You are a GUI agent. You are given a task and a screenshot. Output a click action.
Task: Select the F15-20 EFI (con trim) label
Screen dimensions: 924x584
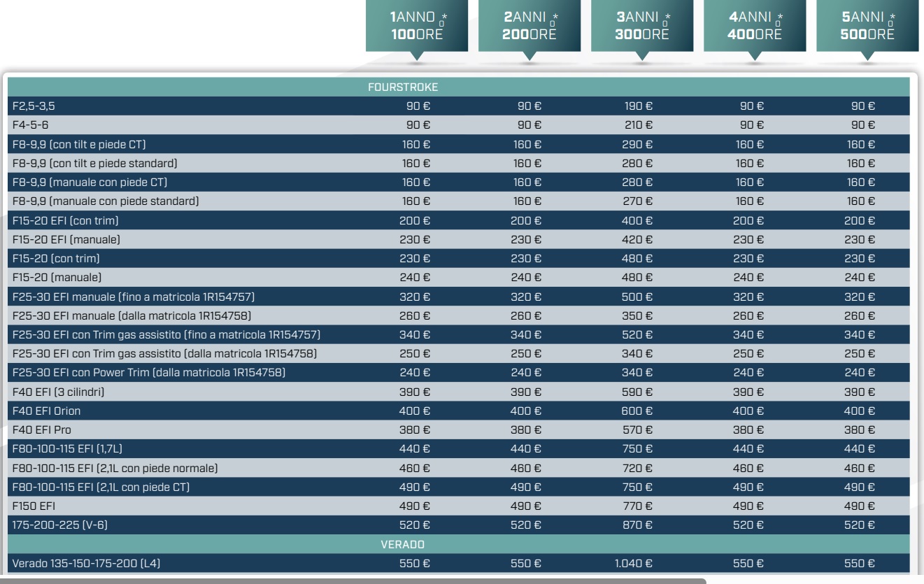click(x=67, y=221)
